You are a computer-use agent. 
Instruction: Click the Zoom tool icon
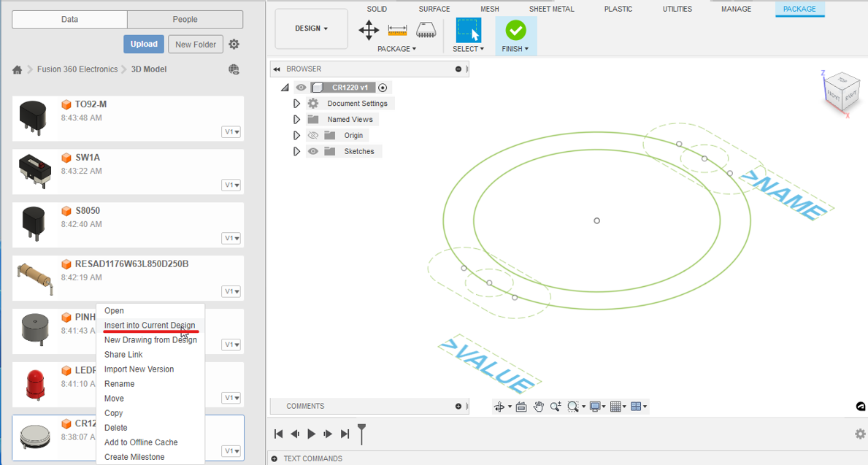click(x=556, y=407)
